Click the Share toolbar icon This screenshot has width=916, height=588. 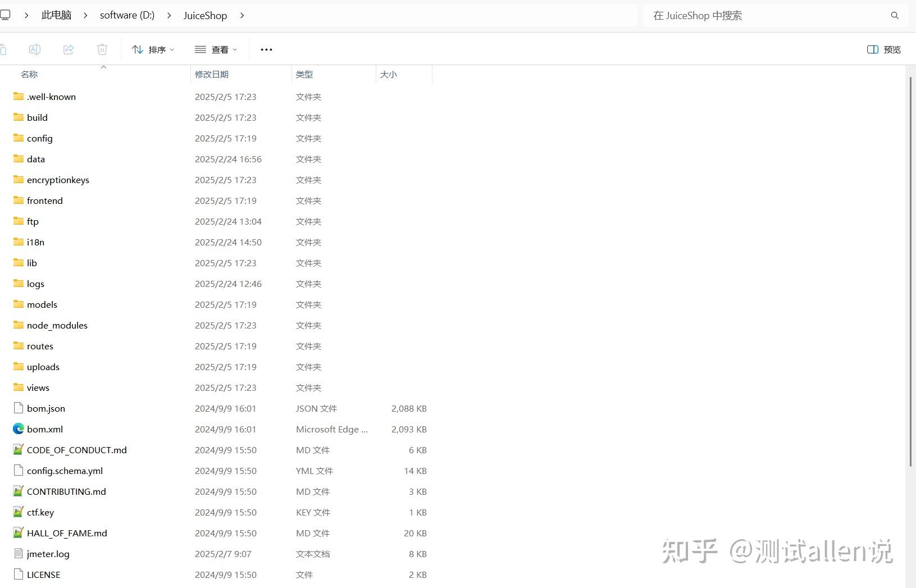coord(68,49)
